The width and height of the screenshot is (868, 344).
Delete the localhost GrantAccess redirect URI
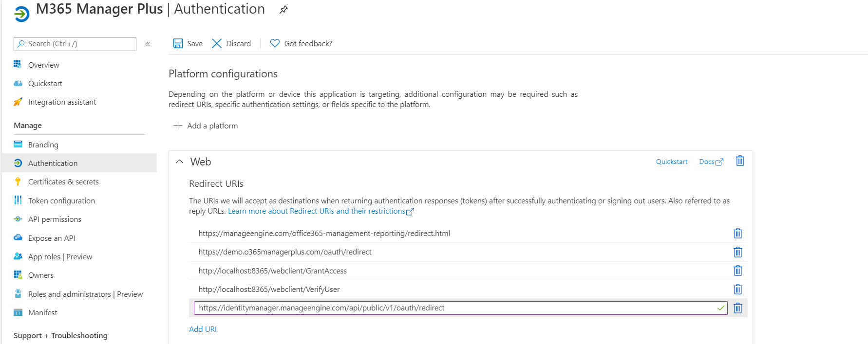pyautogui.click(x=738, y=271)
